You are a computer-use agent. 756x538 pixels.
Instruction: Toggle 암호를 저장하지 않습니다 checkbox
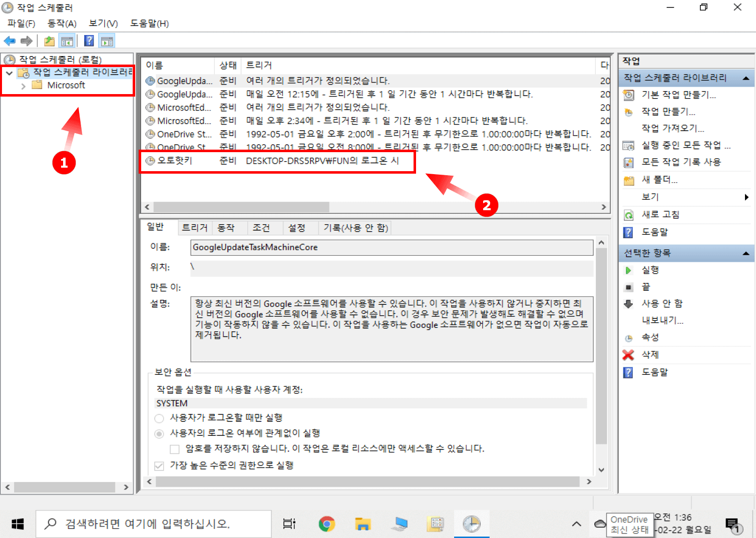point(175,449)
